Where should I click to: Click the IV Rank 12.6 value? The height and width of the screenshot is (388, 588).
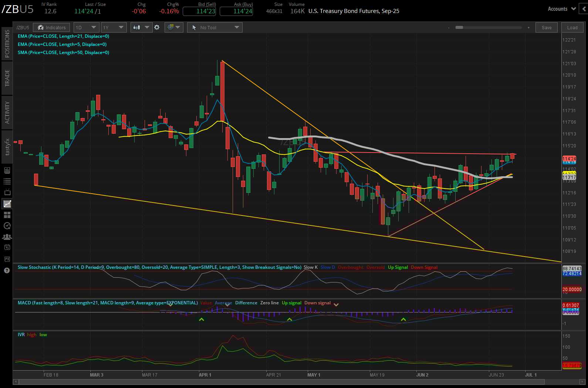(50, 11)
